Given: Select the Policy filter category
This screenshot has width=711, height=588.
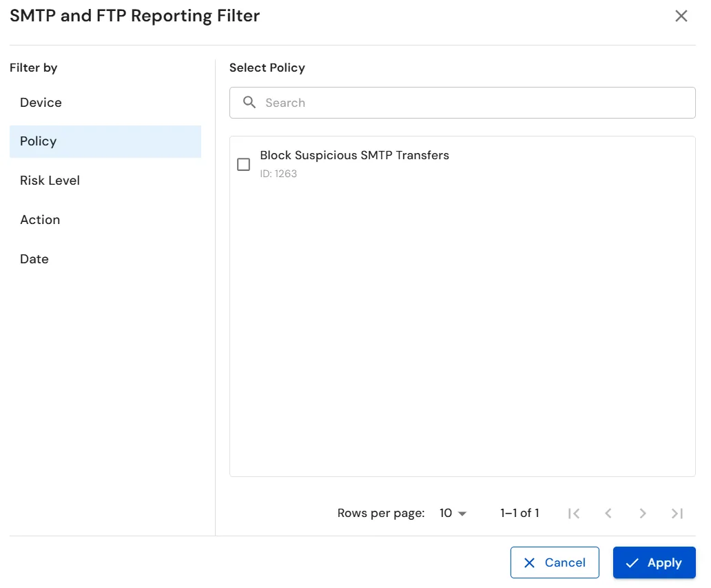Looking at the screenshot, I should [105, 141].
